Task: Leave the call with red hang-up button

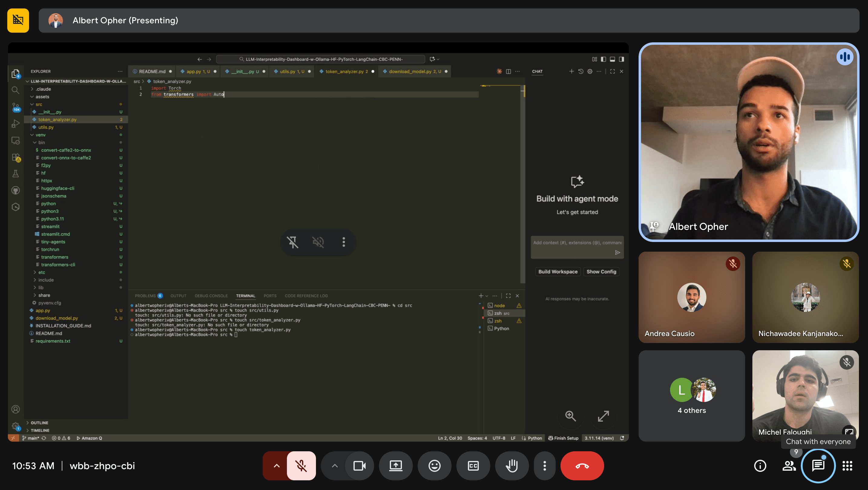Action: 582,466
